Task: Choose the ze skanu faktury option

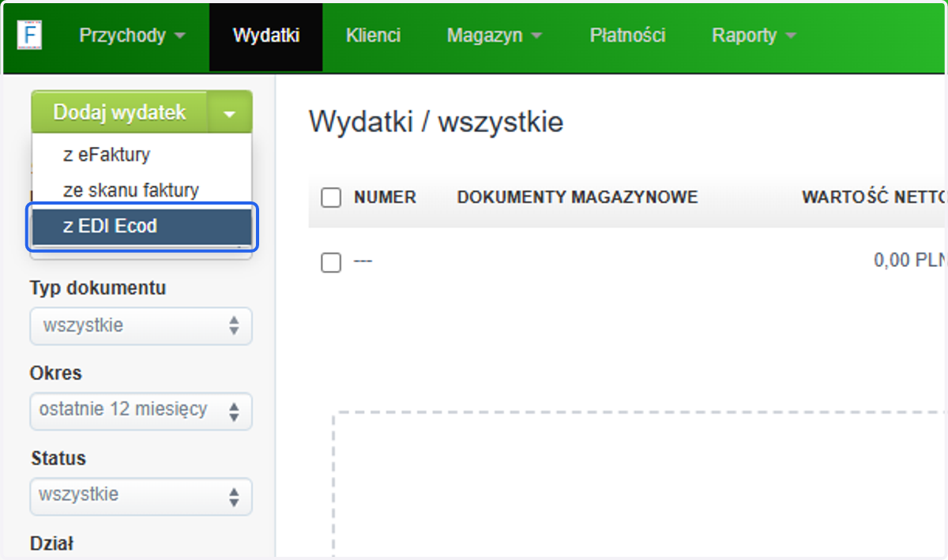Action: 141,190
